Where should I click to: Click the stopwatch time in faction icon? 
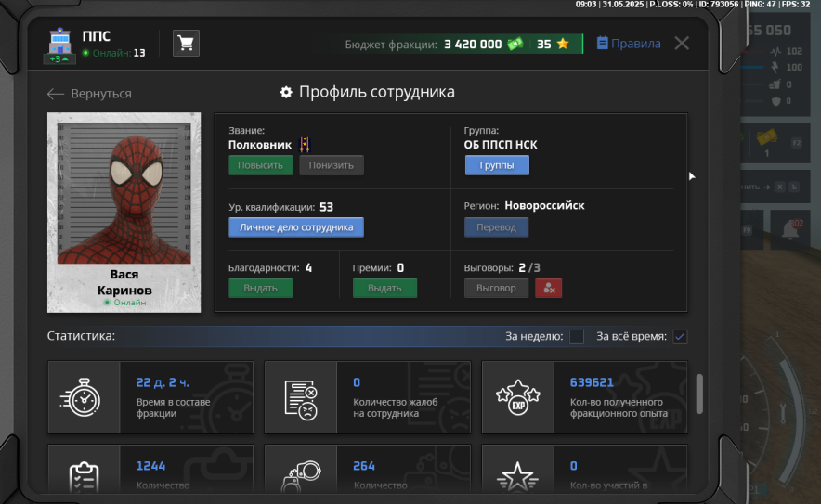85,397
